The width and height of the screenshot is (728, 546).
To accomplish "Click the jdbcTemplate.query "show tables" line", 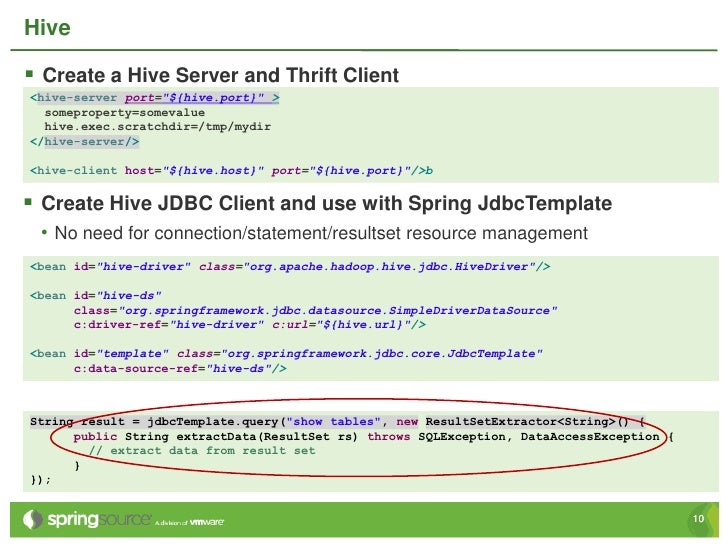I will point(338,422).
